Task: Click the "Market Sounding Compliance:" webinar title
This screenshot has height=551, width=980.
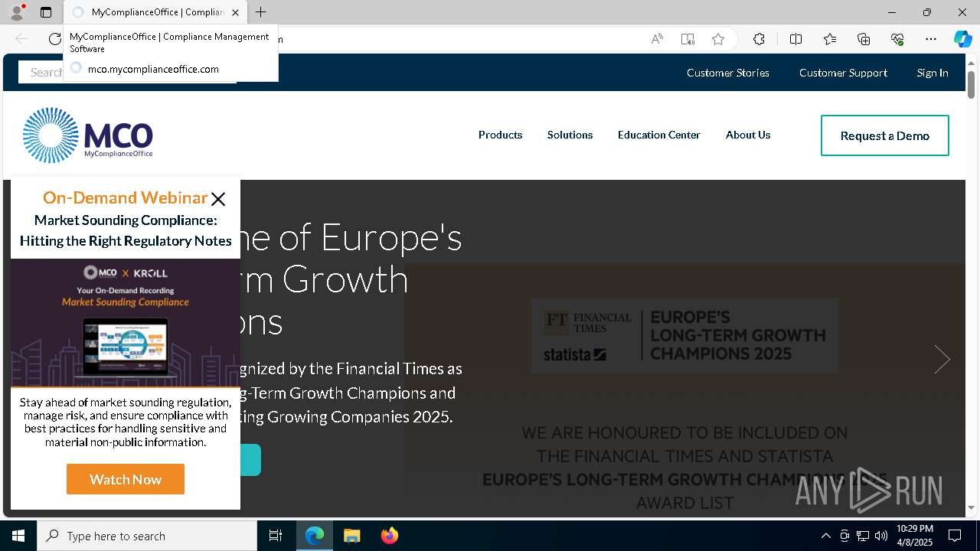Action: point(126,220)
